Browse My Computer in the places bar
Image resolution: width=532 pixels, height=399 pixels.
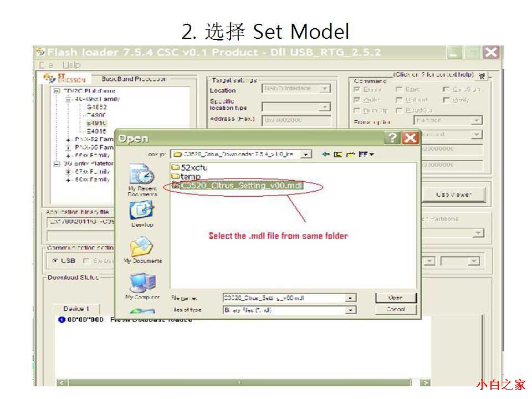pyautogui.click(x=142, y=287)
